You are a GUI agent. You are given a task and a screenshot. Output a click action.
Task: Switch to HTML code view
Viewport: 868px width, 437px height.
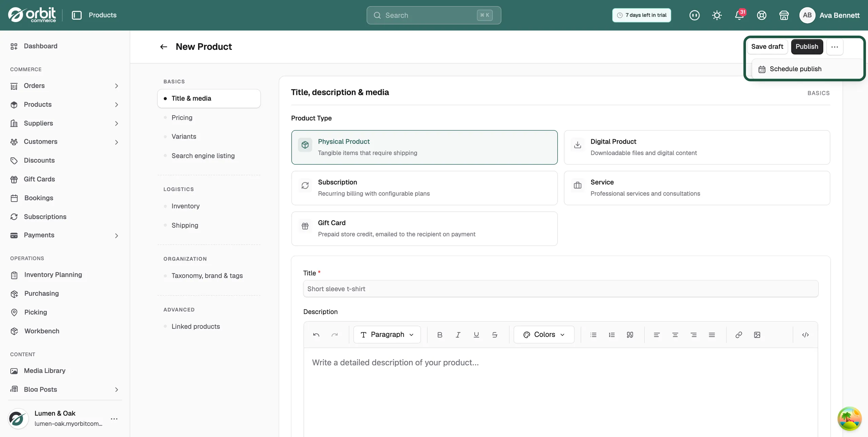tap(806, 335)
